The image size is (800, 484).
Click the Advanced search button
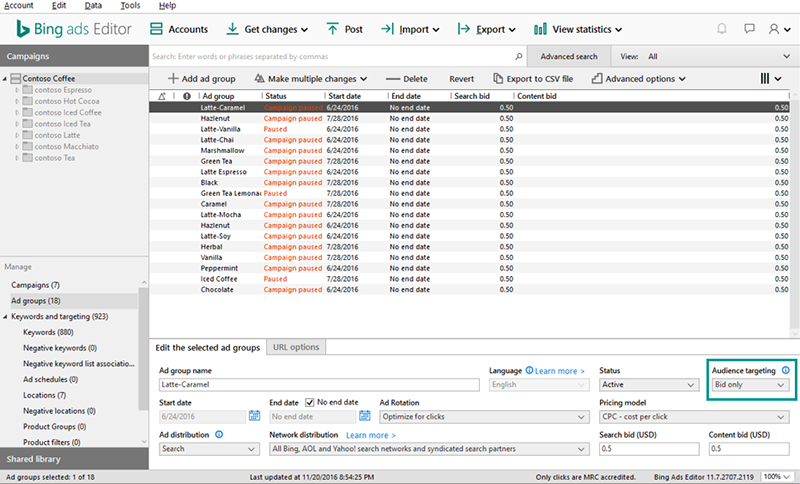(x=569, y=56)
